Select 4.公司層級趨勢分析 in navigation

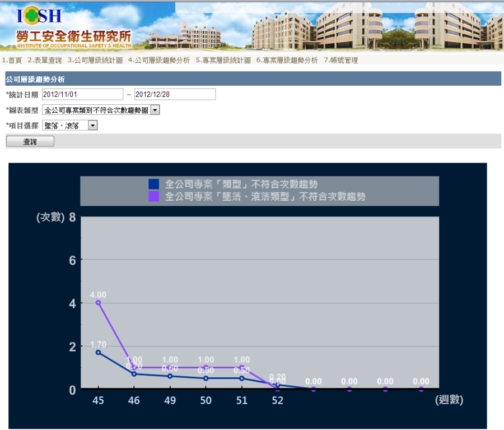(158, 60)
